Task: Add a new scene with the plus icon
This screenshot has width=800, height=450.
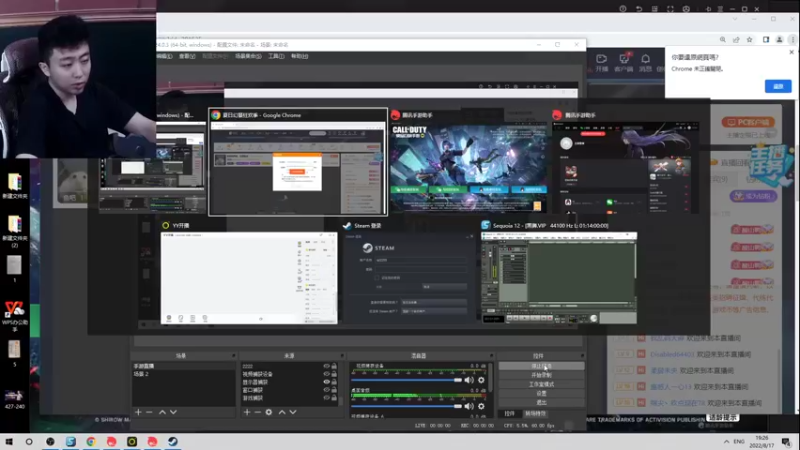Action: coord(138,412)
